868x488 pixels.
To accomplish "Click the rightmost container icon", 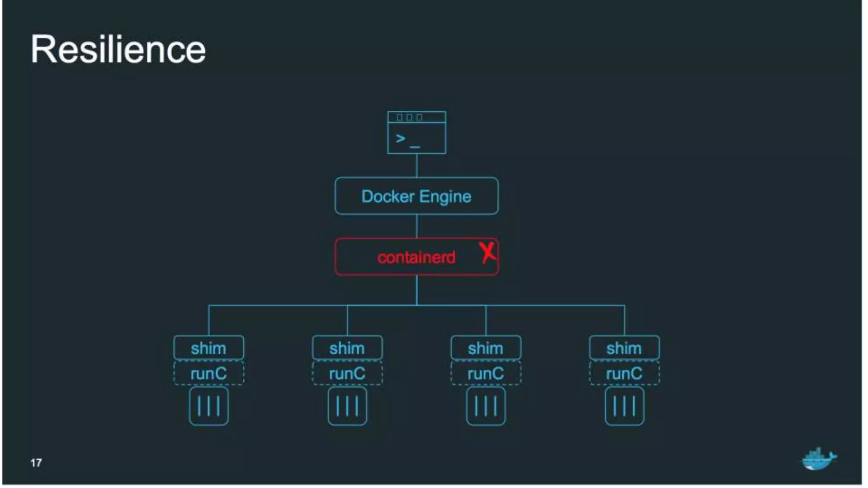I will [624, 406].
